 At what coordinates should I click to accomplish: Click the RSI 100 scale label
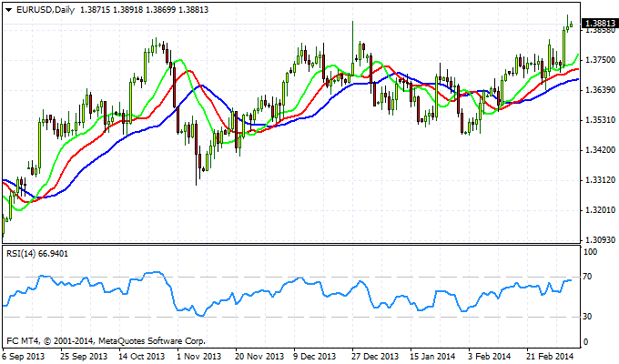(591, 252)
